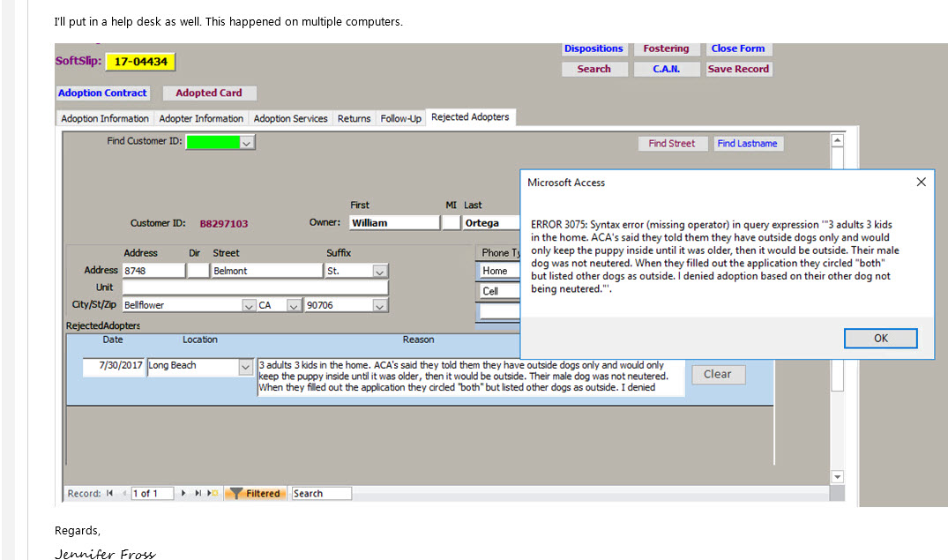The image size is (948, 560).
Task: Go to the previous record
Action: point(123,493)
